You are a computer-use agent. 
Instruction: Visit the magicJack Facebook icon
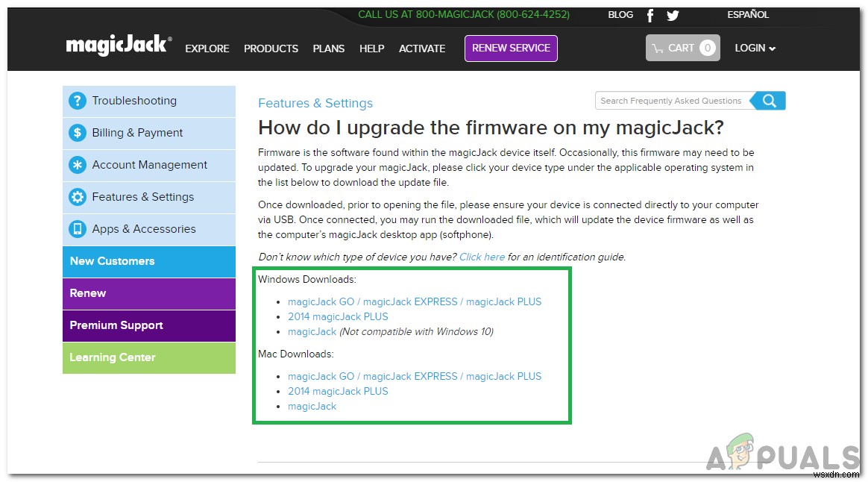tap(650, 15)
